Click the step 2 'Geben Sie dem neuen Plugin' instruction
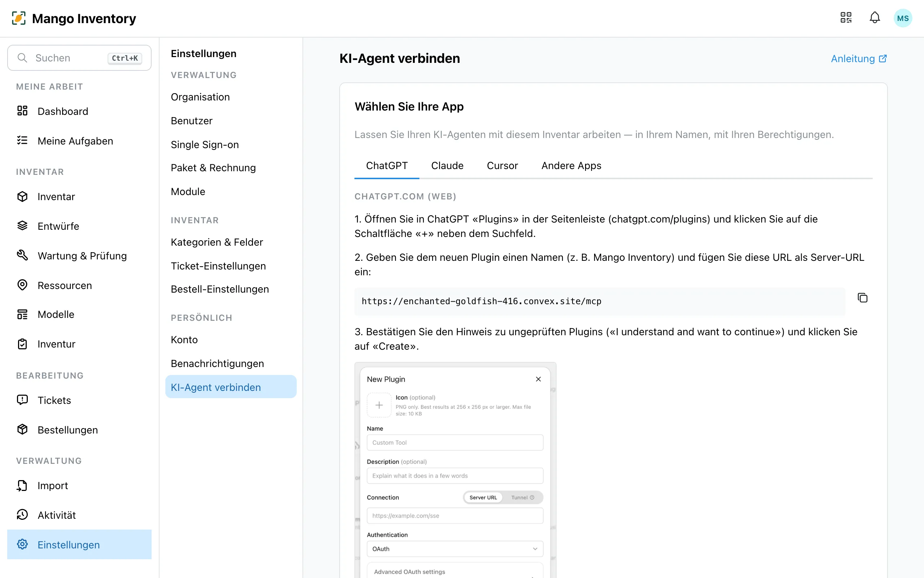 tap(609, 264)
